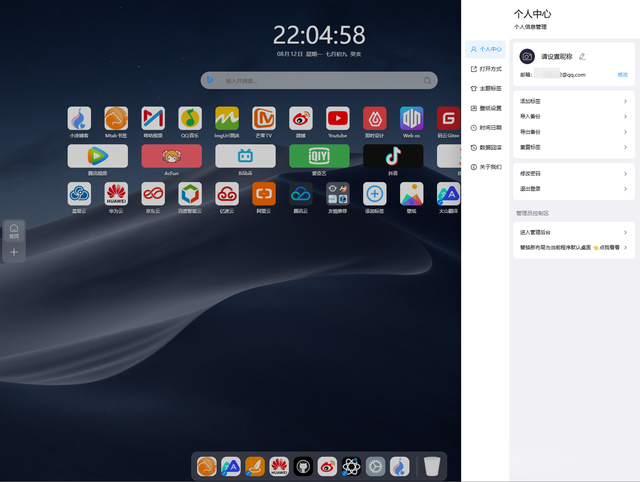
Task: Click the search magnifier icon
Action: [x=427, y=80]
